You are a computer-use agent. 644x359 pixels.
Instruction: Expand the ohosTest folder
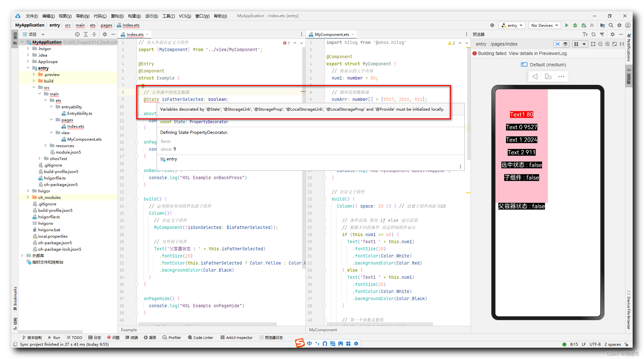click(x=39, y=158)
